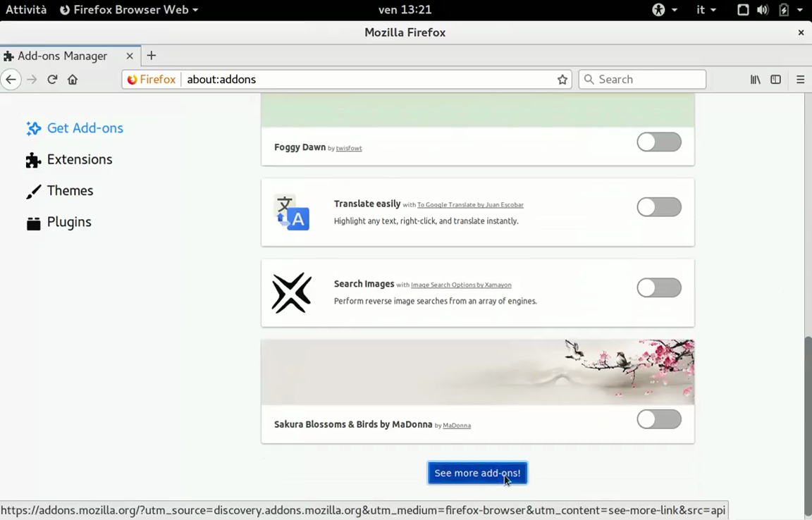Open the hamburger application menu
The height and width of the screenshot is (520, 812).
coord(800,80)
